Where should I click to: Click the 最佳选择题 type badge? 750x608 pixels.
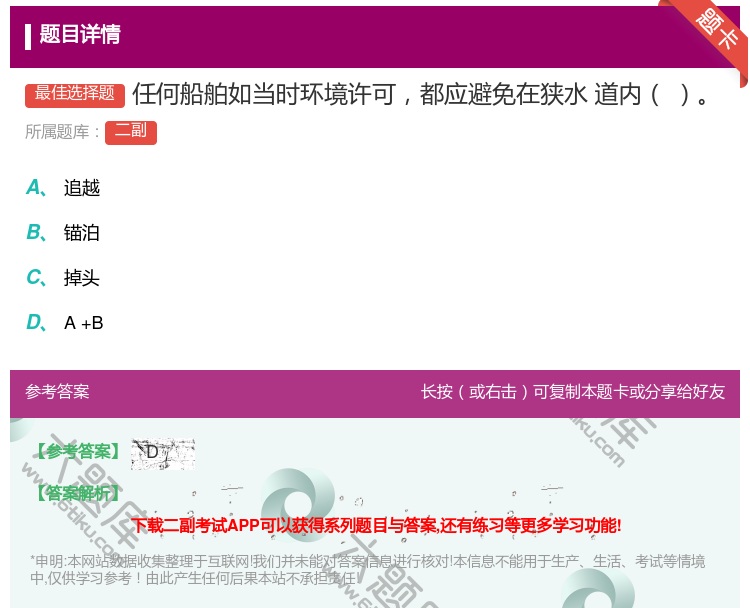pyautogui.click(x=75, y=95)
